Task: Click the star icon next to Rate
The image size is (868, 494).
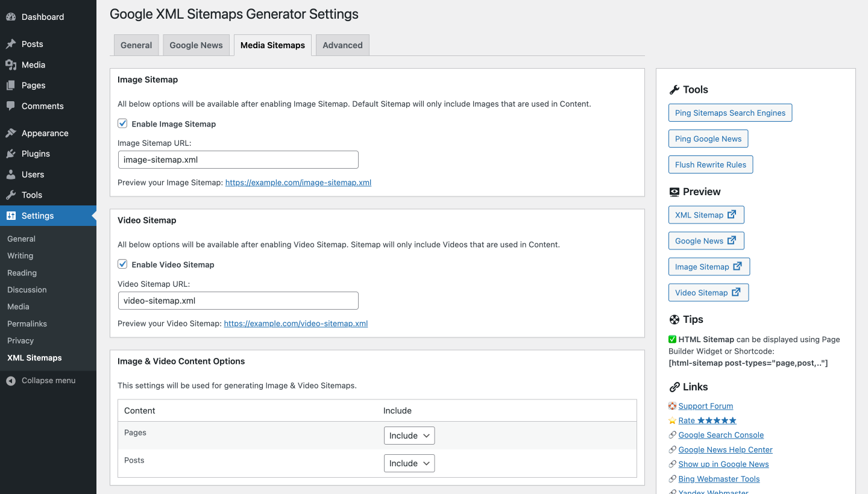Action: [673, 421]
